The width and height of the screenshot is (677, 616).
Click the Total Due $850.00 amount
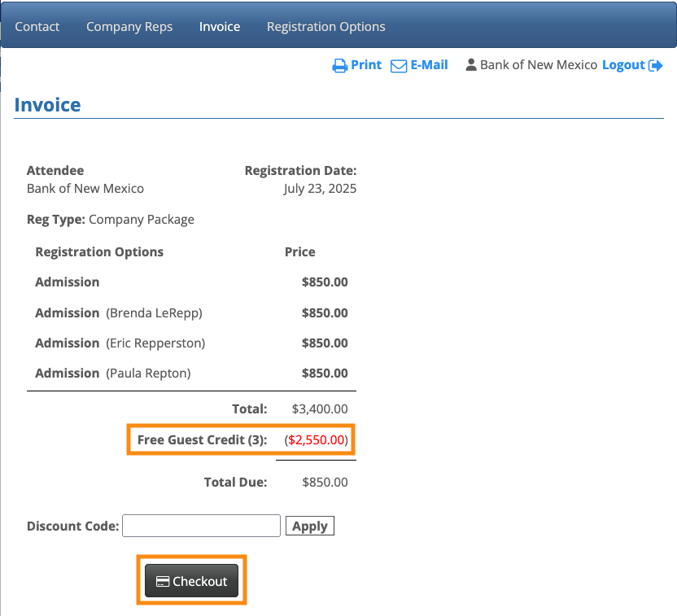pos(325,483)
